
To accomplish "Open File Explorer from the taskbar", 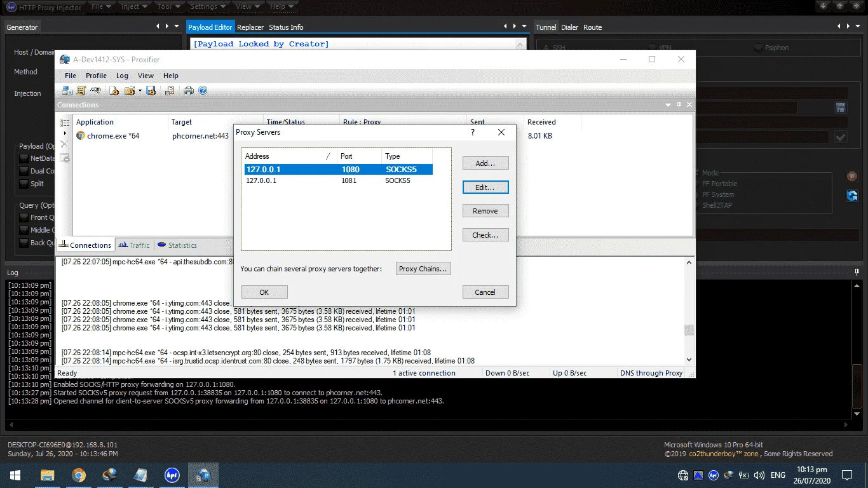I will pyautogui.click(x=47, y=475).
